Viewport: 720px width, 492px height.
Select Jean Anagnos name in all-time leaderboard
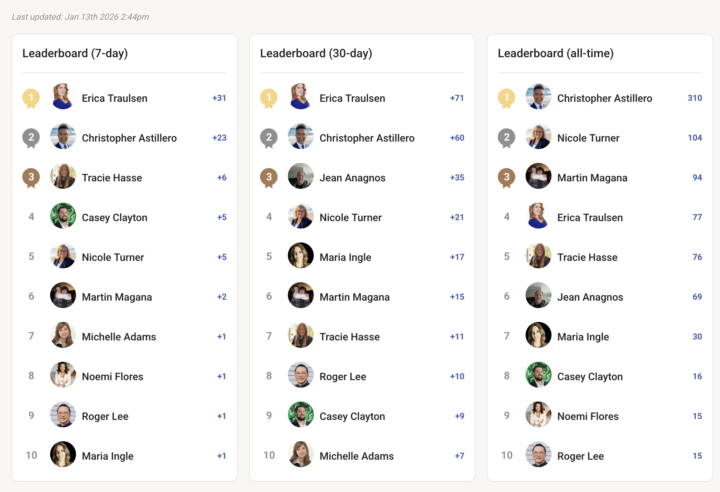[x=590, y=297]
